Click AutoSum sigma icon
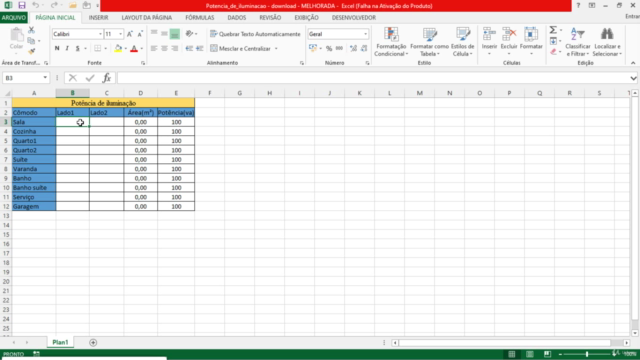Screen dimensions: 640x360 (x=553, y=30)
